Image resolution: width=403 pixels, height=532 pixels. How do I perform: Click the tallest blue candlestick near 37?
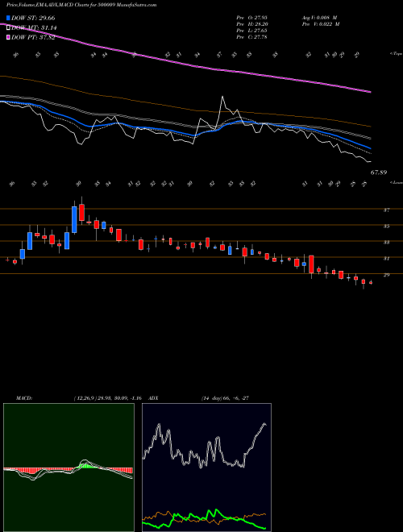coord(74,219)
